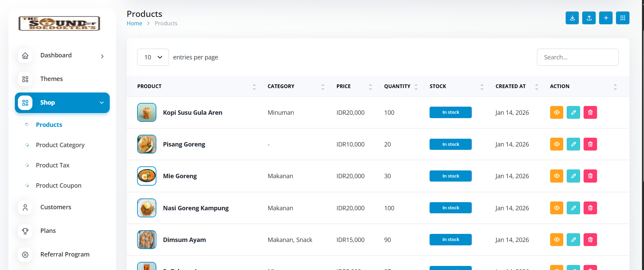Edit the Dimsum Ayam product

[x=573, y=240]
